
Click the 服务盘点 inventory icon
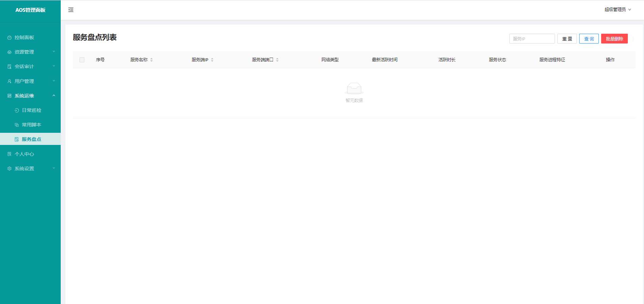(x=17, y=140)
